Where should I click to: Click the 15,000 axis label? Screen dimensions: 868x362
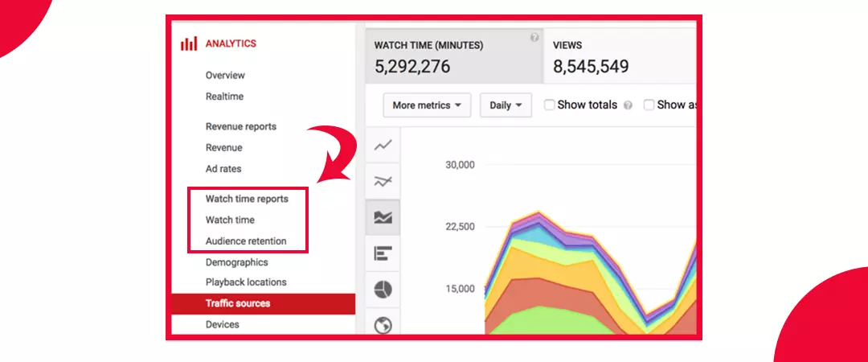[x=460, y=288]
